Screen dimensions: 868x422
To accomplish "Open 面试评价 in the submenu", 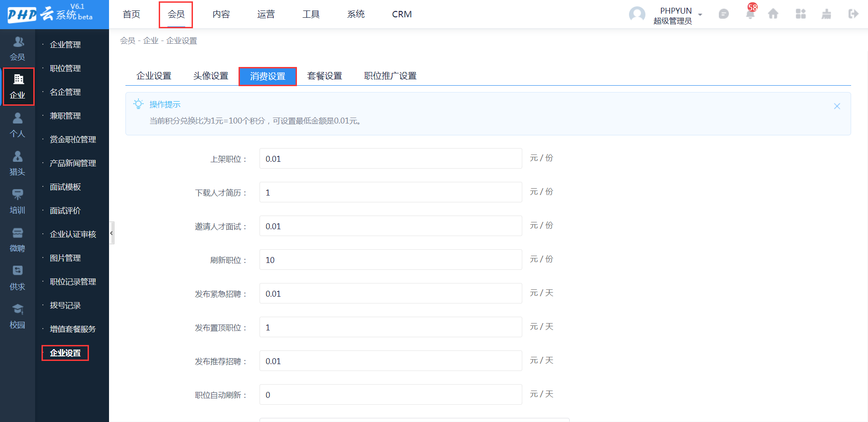I will click(65, 211).
